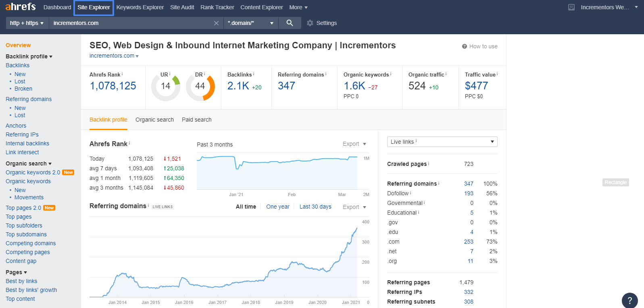Screen dimensions: 644x308
Task: Open Anchors report
Action: (16, 126)
